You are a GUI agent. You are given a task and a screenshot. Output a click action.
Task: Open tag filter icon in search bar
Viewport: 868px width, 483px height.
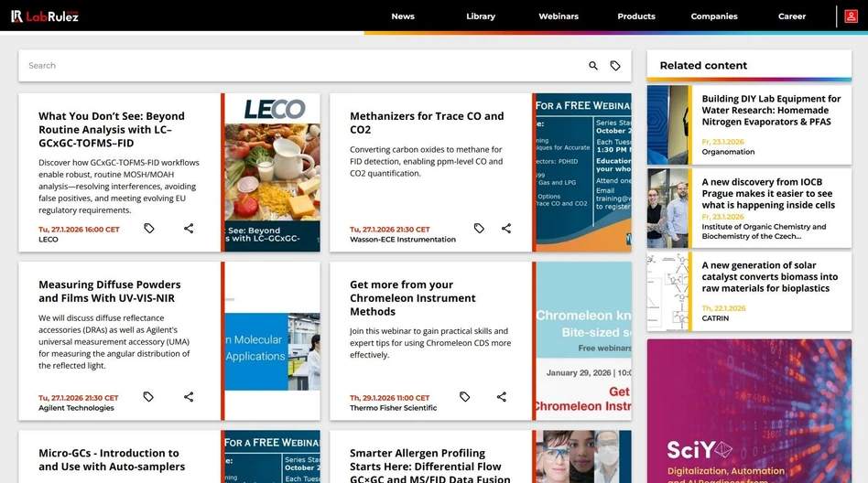coord(615,66)
